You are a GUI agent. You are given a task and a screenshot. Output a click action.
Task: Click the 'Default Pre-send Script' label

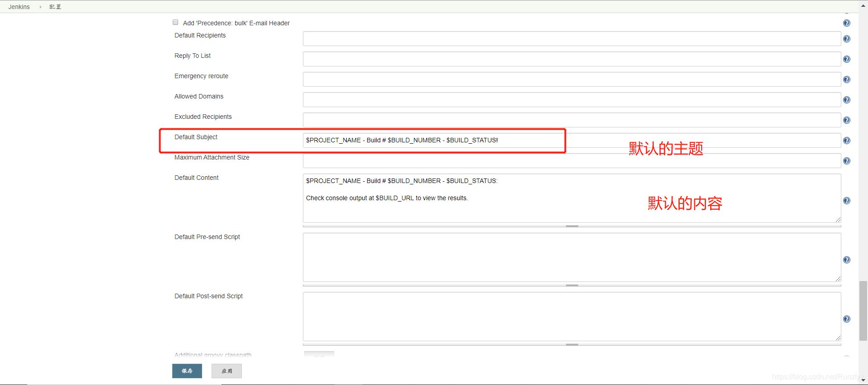tap(207, 237)
